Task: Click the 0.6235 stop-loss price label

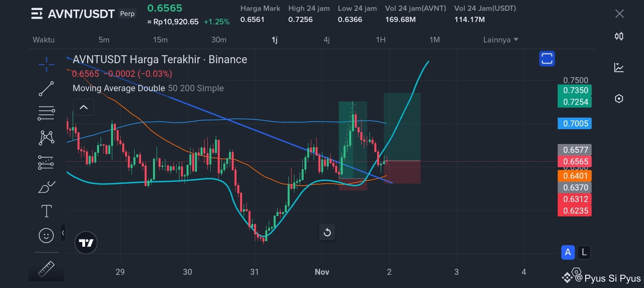Action: (x=575, y=211)
